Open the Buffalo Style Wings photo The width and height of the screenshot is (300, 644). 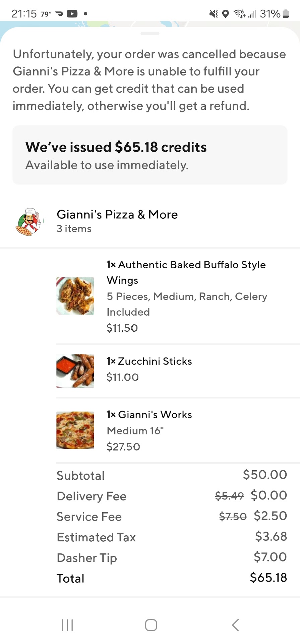[x=75, y=296]
